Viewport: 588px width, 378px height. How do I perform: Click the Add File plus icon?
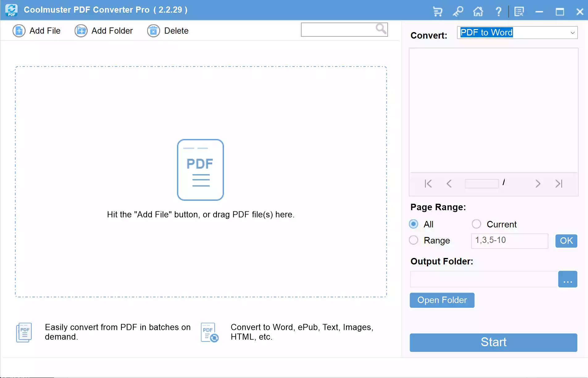[x=19, y=31]
